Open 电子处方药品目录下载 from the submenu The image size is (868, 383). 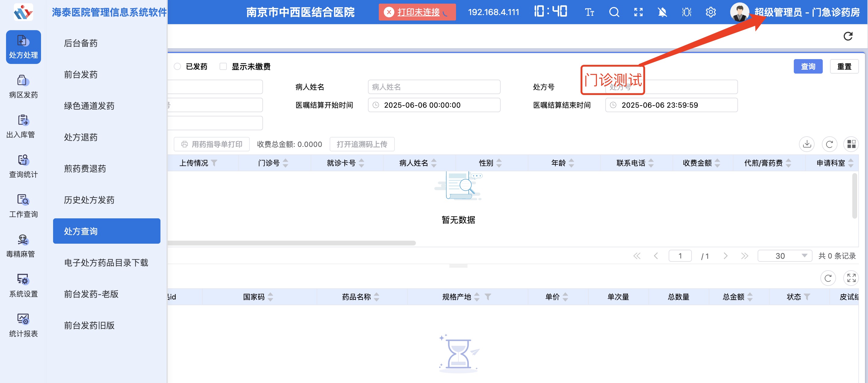(106, 263)
